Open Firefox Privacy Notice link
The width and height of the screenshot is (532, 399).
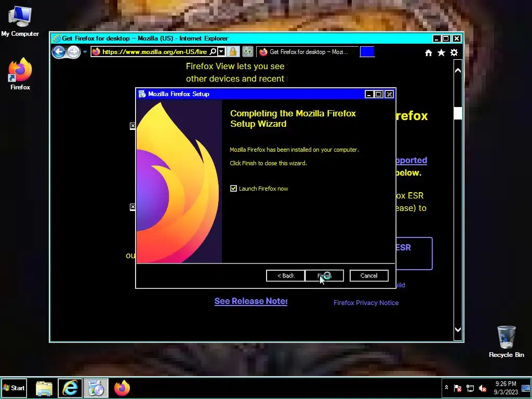(366, 303)
